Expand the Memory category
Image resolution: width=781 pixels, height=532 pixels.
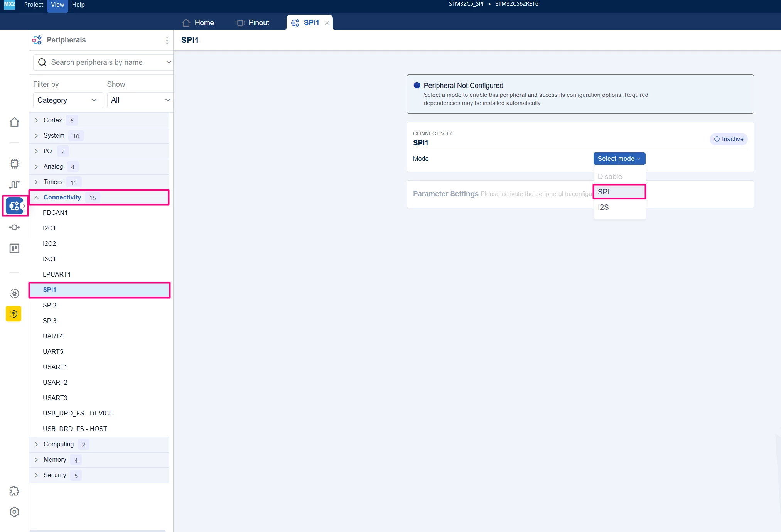pos(99,460)
